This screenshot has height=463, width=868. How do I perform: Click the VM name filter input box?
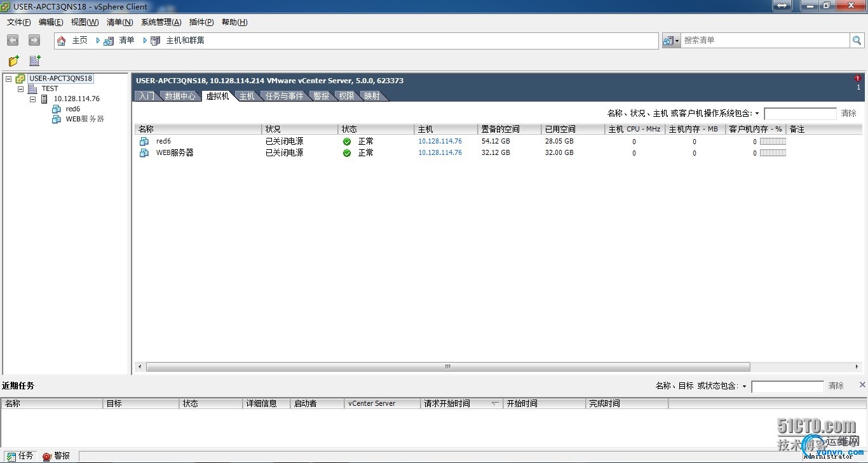click(800, 114)
